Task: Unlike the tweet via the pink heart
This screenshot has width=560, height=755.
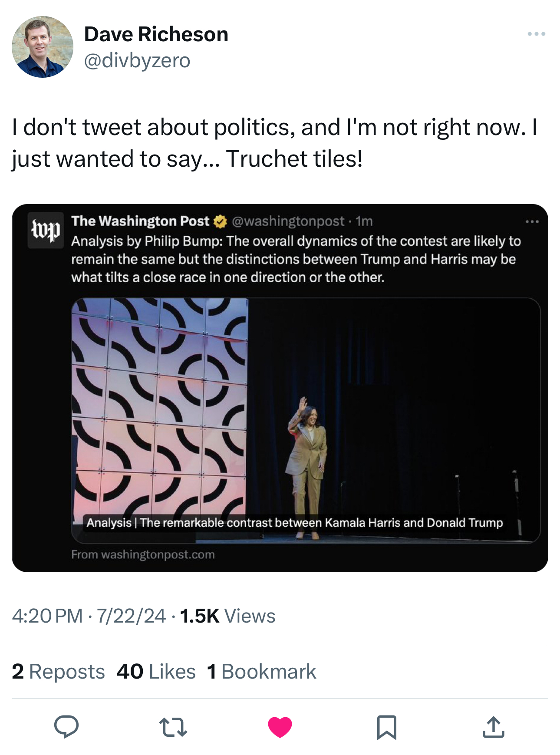Action: pos(280,727)
